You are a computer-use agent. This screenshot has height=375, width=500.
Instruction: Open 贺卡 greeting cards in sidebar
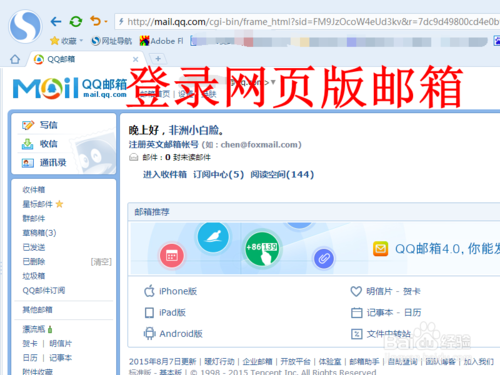click(30, 344)
